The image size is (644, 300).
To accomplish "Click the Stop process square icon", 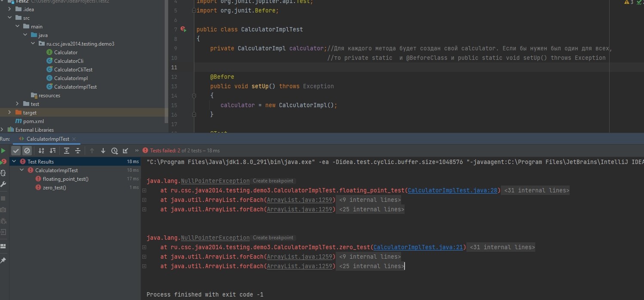I will tap(3, 198).
